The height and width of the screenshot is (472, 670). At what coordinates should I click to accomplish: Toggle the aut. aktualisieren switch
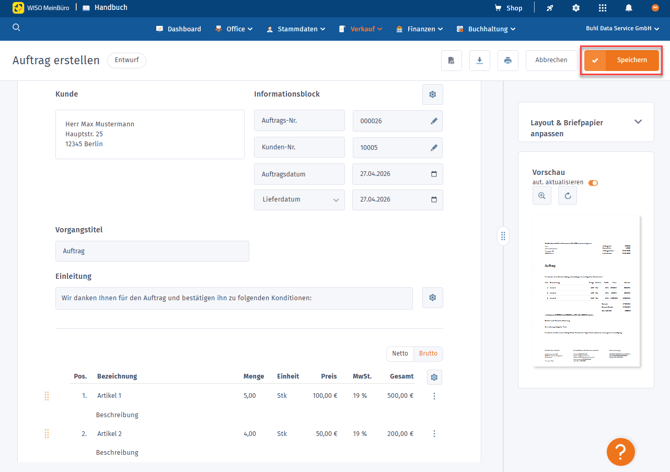tap(593, 183)
